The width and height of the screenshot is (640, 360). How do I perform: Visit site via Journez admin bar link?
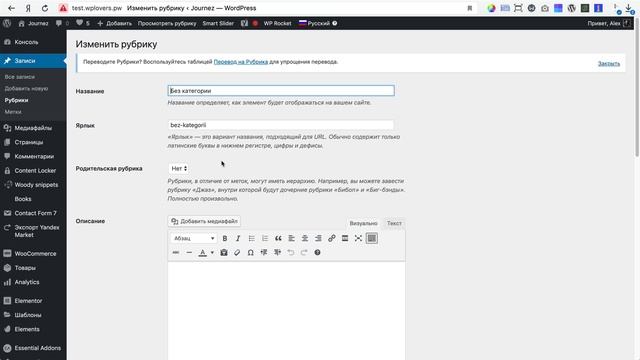pyautogui.click(x=33, y=23)
